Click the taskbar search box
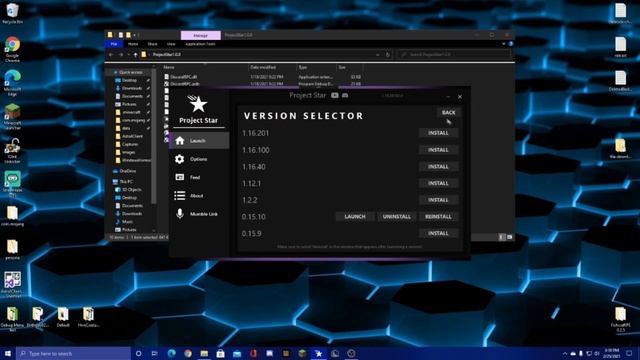 point(73,353)
